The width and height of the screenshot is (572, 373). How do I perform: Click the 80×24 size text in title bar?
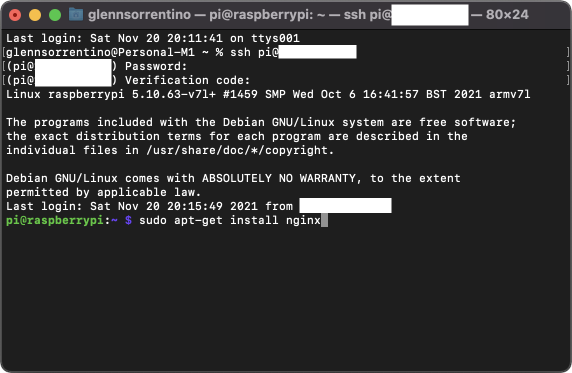tap(507, 15)
